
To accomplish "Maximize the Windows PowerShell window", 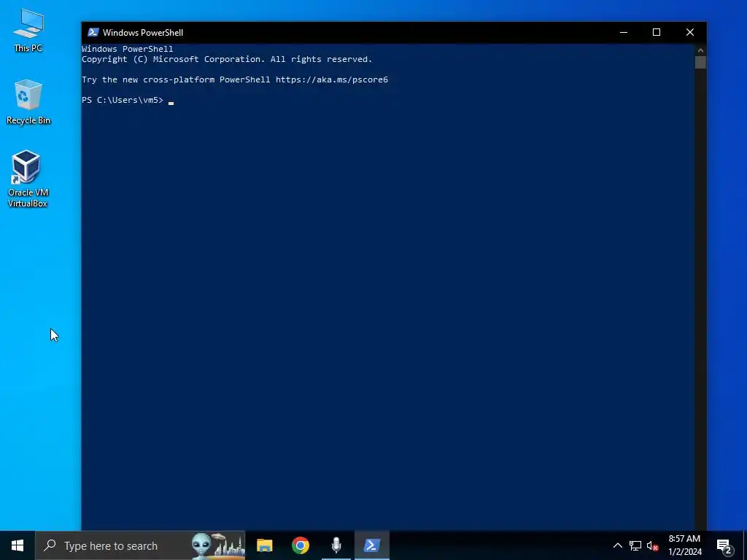I will click(657, 32).
